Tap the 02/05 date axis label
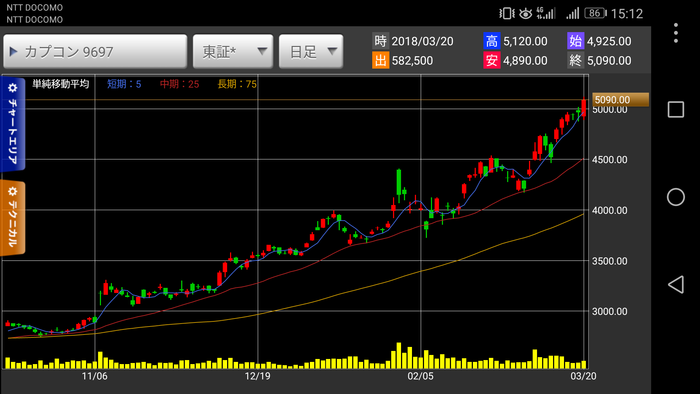The width and height of the screenshot is (700, 394). 420,376
